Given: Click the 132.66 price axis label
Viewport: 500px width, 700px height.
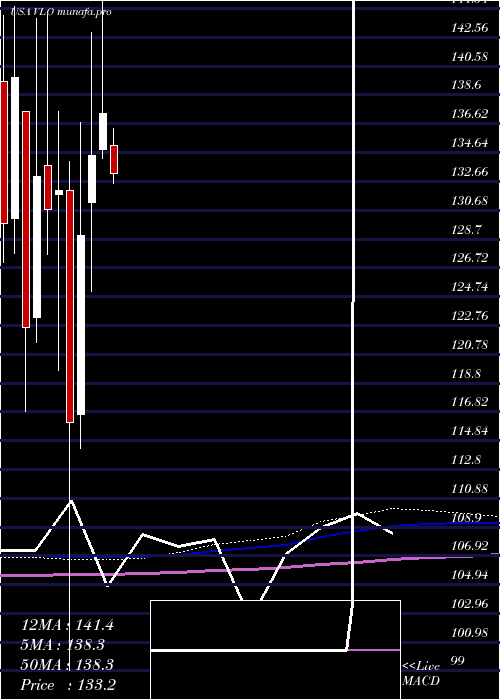Looking at the screenshot, I should [470, 172].
